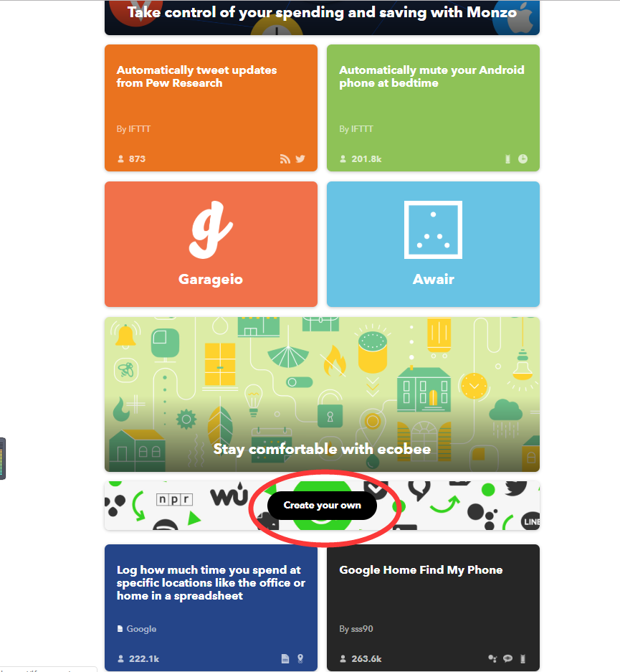Click the 'Google' author label
620x672 pixels.
click(x=141, y=629)
